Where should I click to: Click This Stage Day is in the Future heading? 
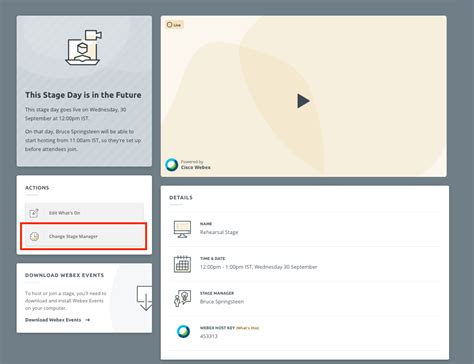(83, 95)
